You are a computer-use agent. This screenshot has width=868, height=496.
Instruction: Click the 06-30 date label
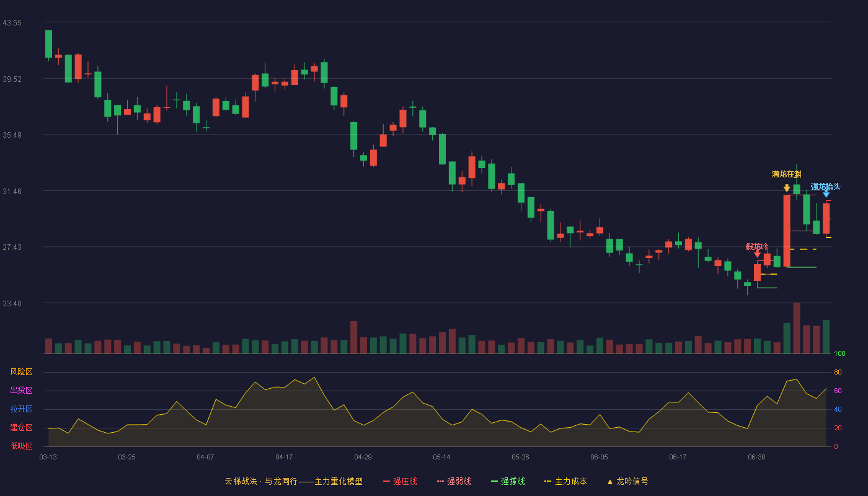tap(756, 457)
